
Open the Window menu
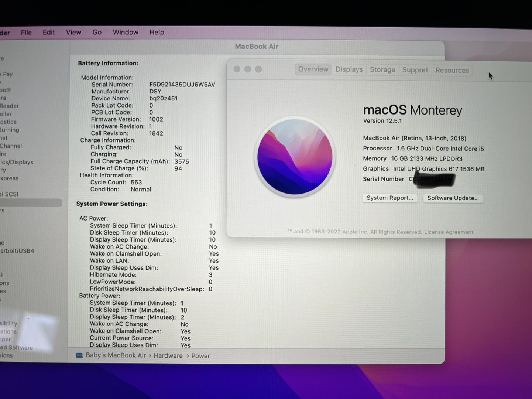pyautogui.click(x=126, y=32)
